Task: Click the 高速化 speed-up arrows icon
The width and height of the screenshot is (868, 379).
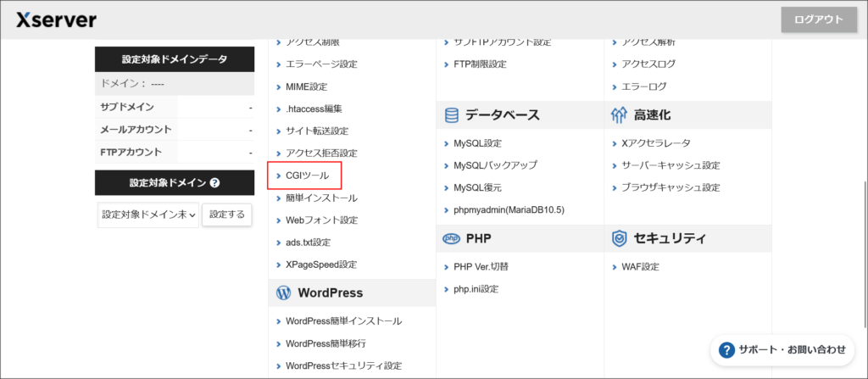Action: (618, 115)
